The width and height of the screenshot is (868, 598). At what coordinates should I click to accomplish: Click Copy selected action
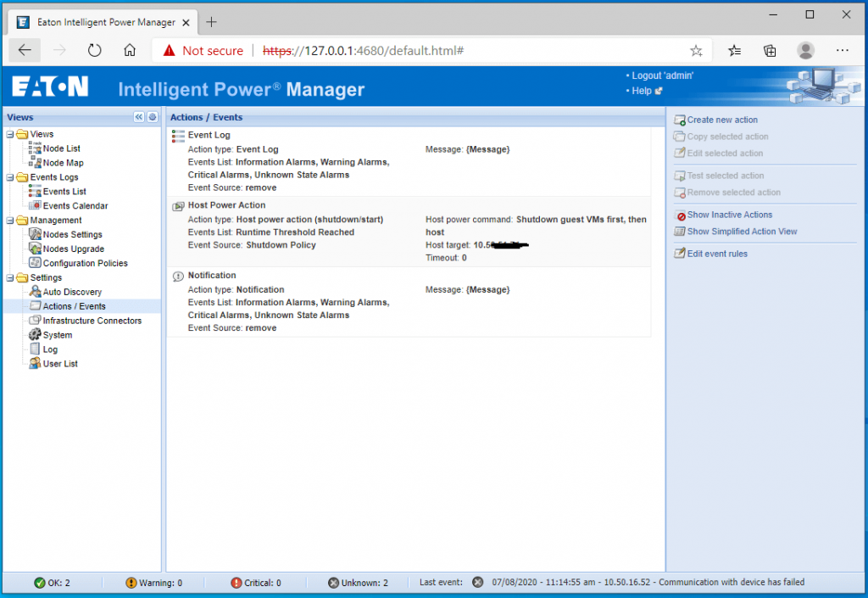721,137
